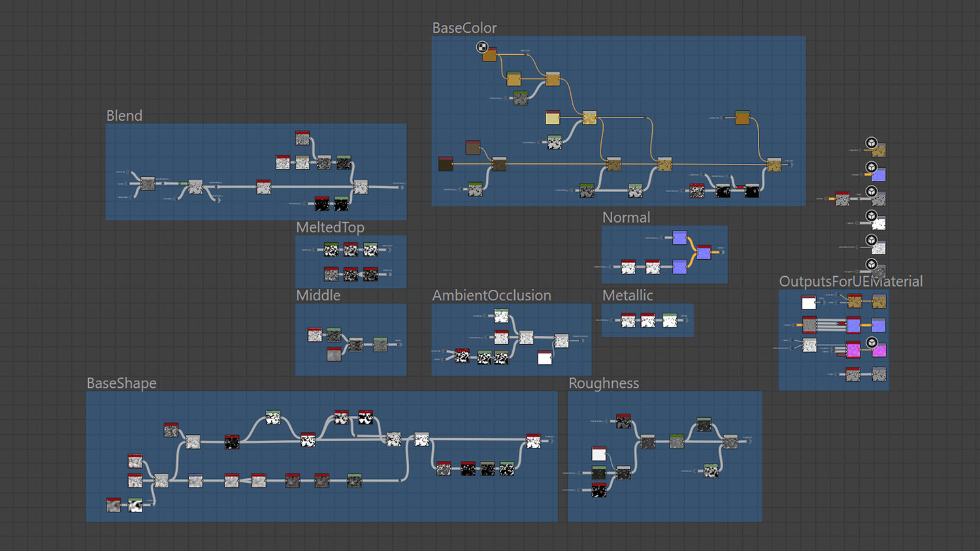Click the cube badge above the gold output node

pyautogui.click(x=871, y=143)
